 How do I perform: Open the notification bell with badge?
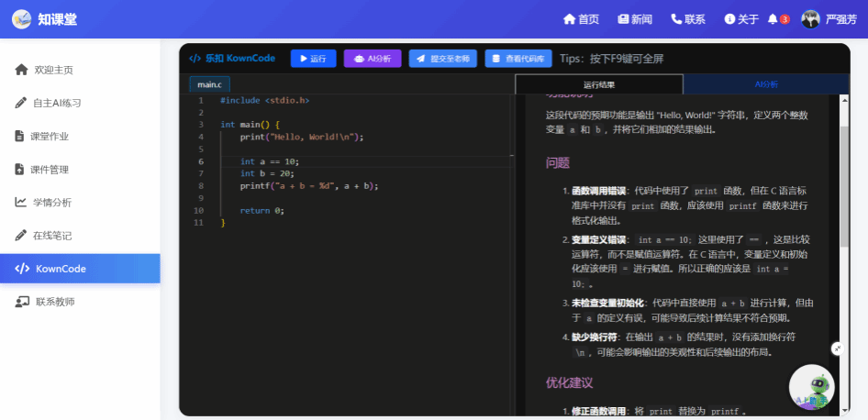pyautogui.click(x=773, y=19)
